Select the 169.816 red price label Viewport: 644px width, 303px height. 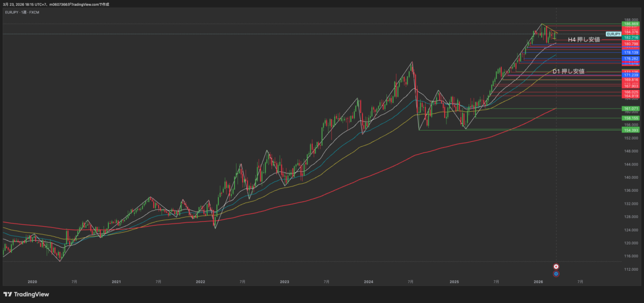(x=630, y=80)
